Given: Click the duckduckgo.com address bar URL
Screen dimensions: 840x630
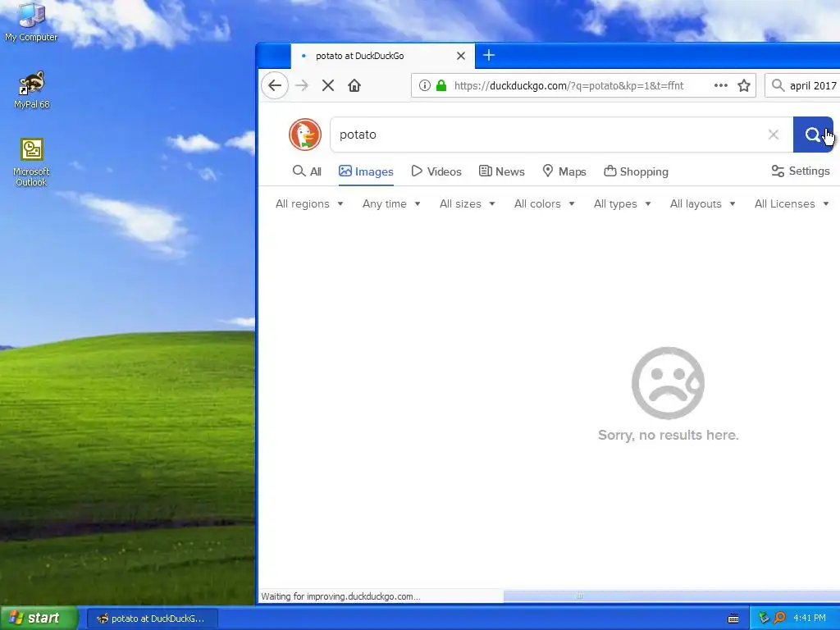Looking at the screenshot, I should click(568, 85).
